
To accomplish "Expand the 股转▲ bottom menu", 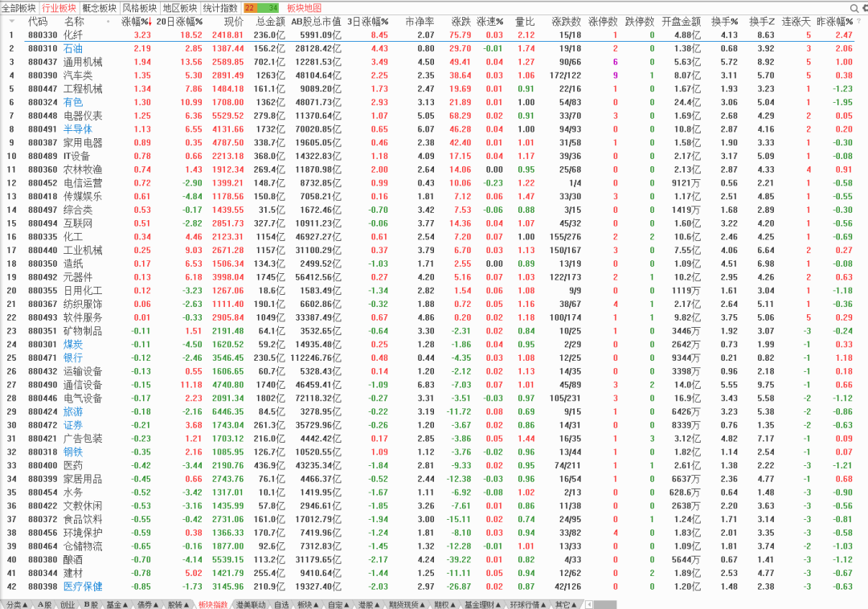I will (x=178, y=604).
